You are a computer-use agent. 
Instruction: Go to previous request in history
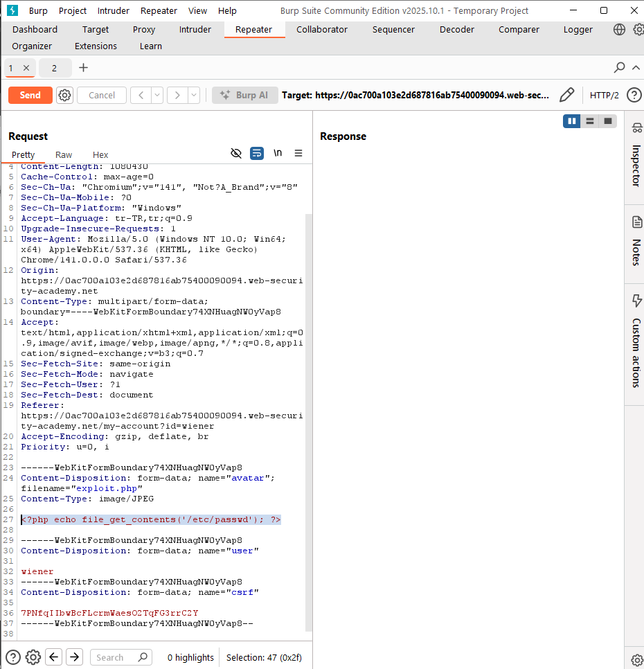pyautogui.click(x=141, y=95)
